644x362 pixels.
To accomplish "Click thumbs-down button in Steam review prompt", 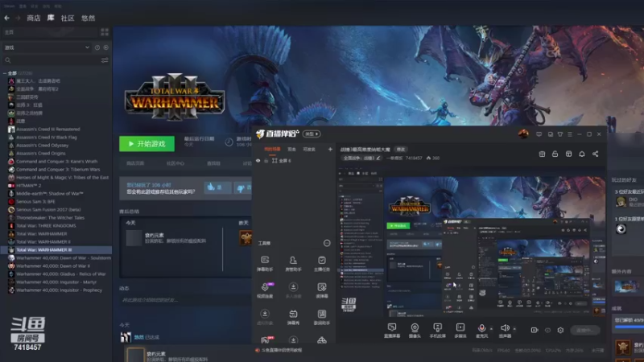I will tap(243, 188).
